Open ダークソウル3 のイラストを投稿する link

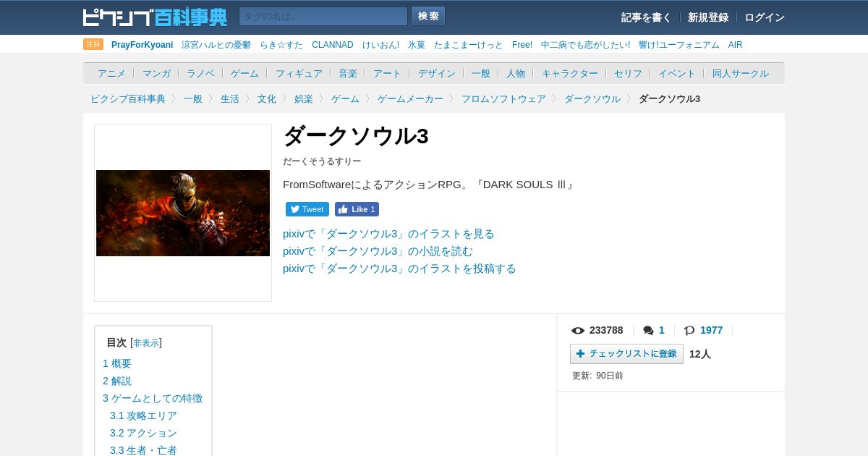tap(399, 269)
